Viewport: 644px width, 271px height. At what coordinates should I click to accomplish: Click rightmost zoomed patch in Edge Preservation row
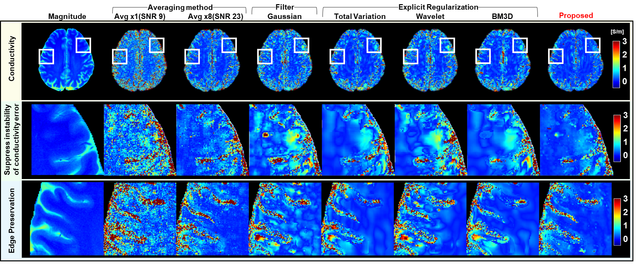(575, 219)
